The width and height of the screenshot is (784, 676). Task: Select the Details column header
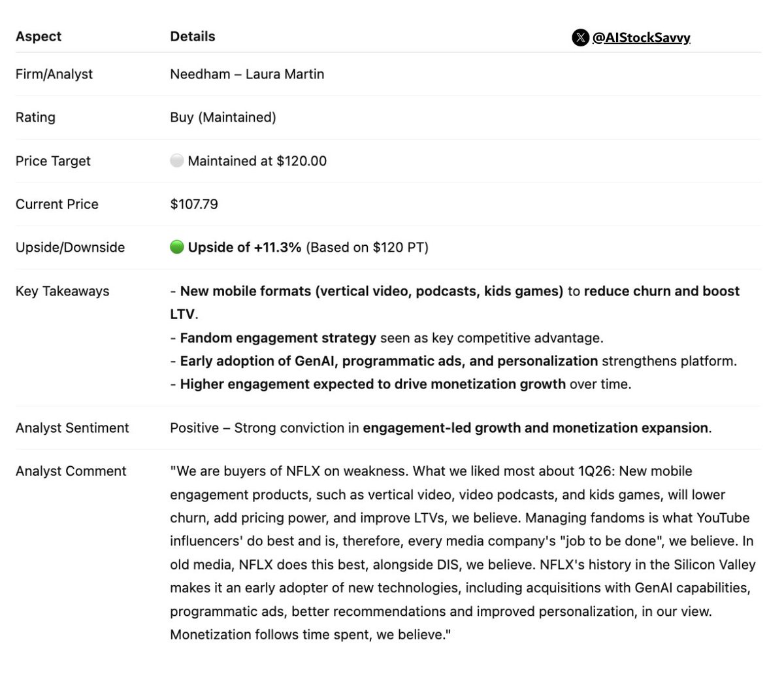193,37
